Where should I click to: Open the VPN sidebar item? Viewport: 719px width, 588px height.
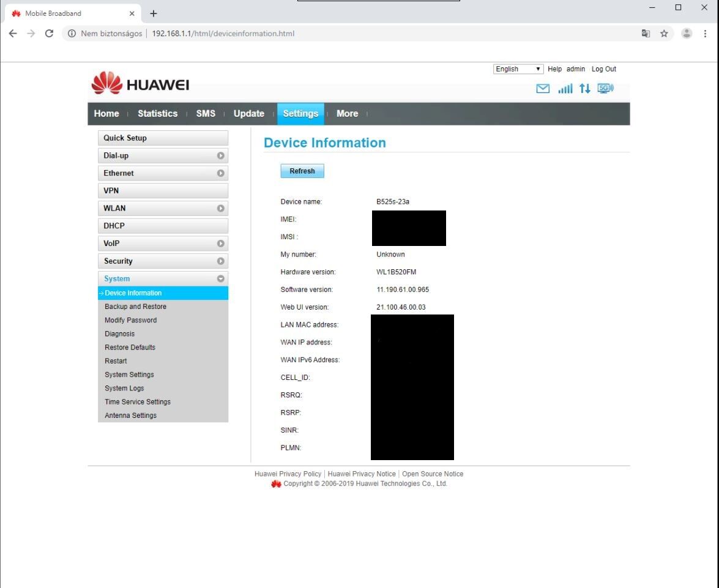coord(163,191)
